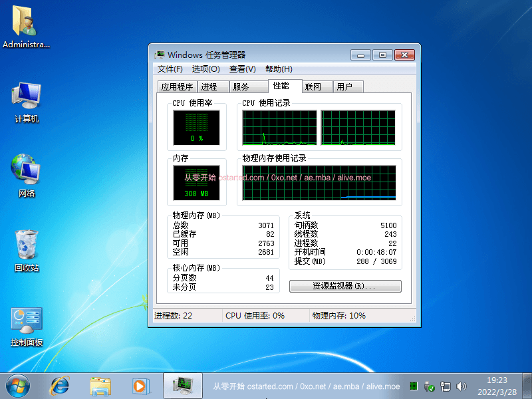Switch to the 联网 tab
The height and width of the screenshot is (399, 532).
(x=317, y=87)
